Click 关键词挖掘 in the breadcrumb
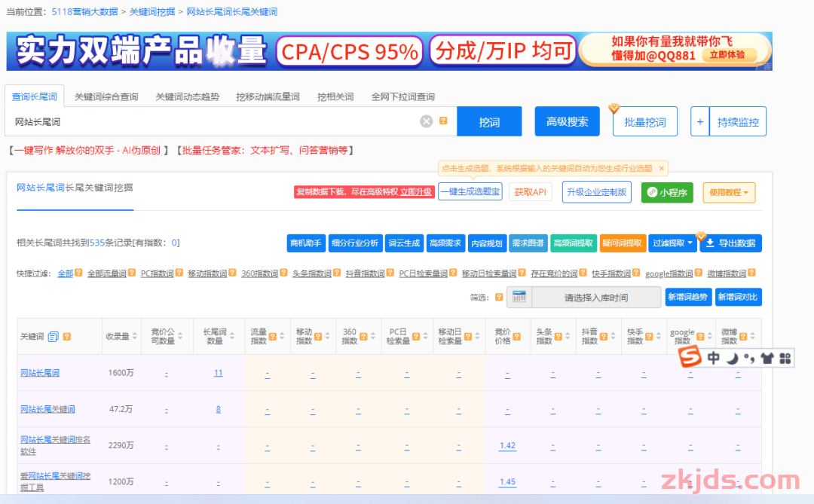 (151, 11)
